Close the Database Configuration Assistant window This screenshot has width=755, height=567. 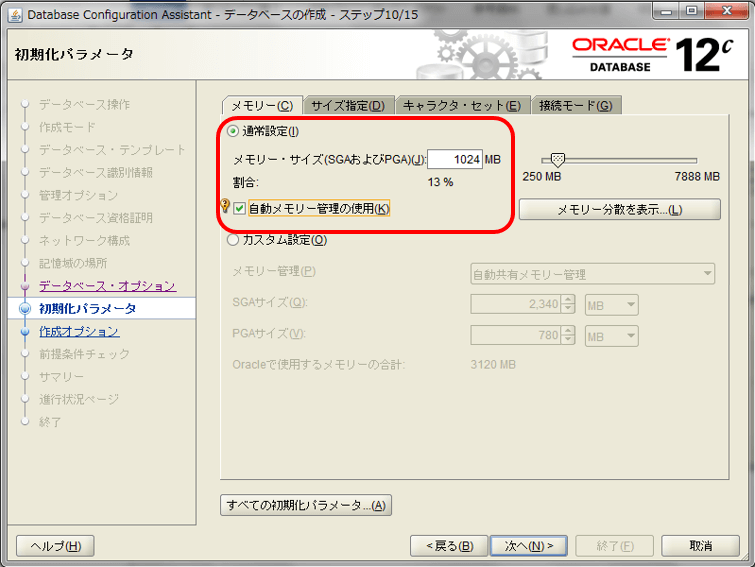coord(727,11)
